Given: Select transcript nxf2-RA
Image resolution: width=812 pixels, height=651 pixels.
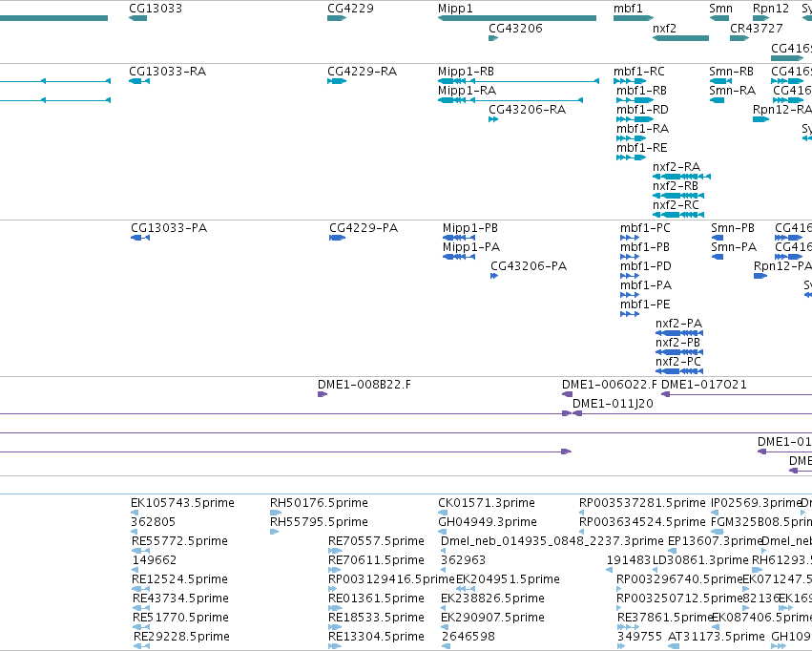Looking at the screenshot, I should coord(681,177).
